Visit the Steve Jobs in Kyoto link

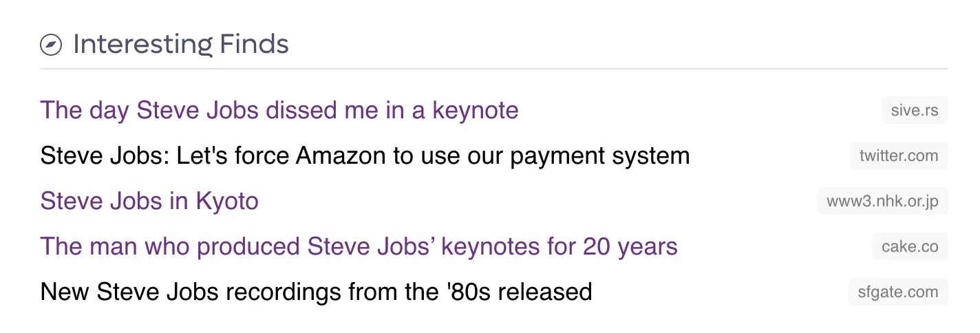coord(149,202)
